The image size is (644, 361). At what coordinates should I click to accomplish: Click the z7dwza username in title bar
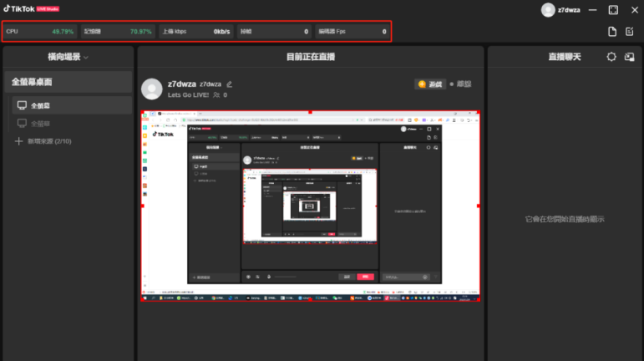569,10
